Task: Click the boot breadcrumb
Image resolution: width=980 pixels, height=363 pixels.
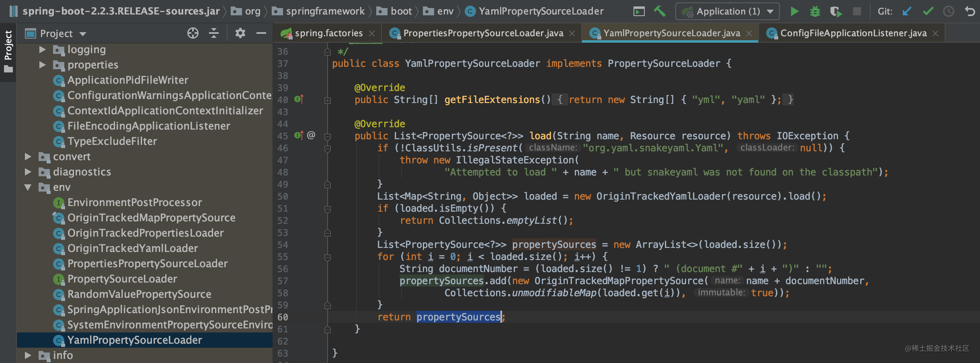Action: [394, 11]
